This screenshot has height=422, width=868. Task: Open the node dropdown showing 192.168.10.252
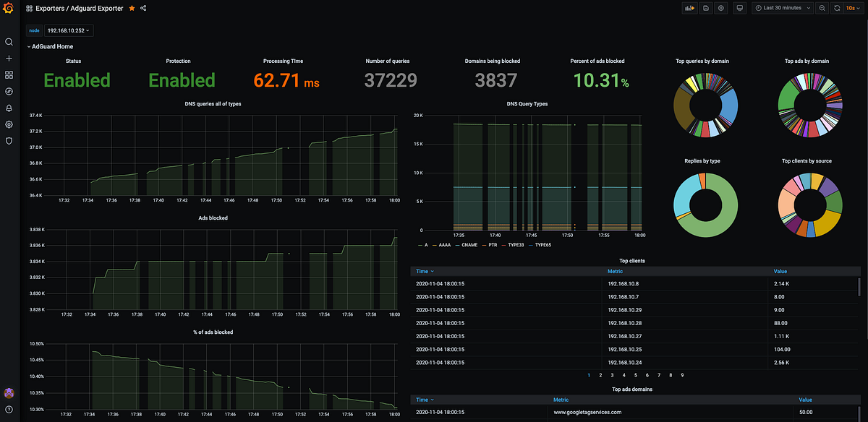[x=67, y=30]
